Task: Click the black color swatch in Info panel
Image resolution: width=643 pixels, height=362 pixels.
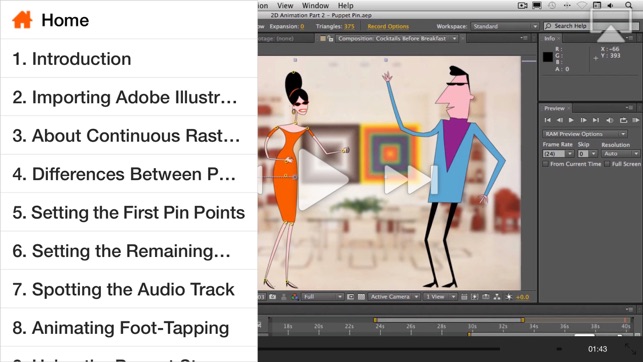Action: click(548, 57)
